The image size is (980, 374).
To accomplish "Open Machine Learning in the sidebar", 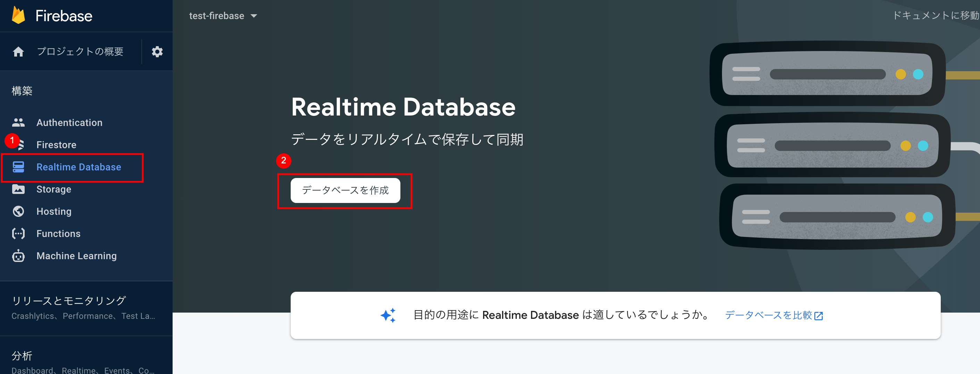I will [x=76, y=256].
